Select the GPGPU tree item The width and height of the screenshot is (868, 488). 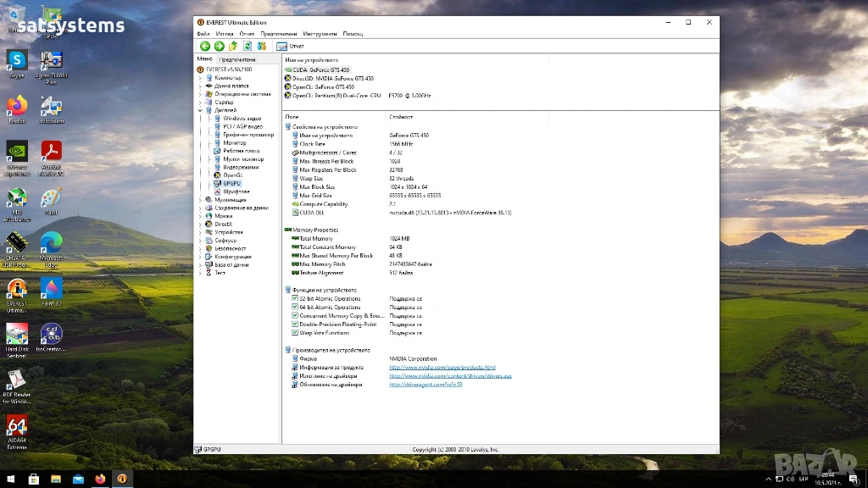[231, 183]
